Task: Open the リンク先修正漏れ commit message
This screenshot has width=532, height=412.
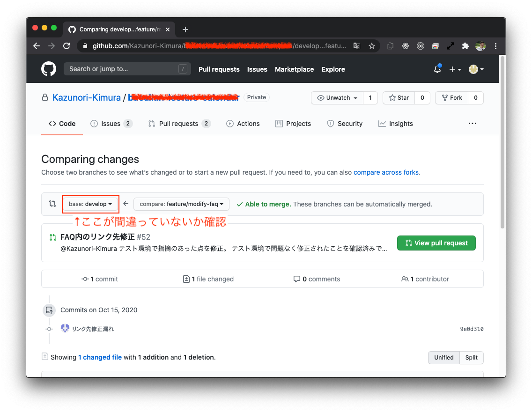Action: click(x=93, y=329)
